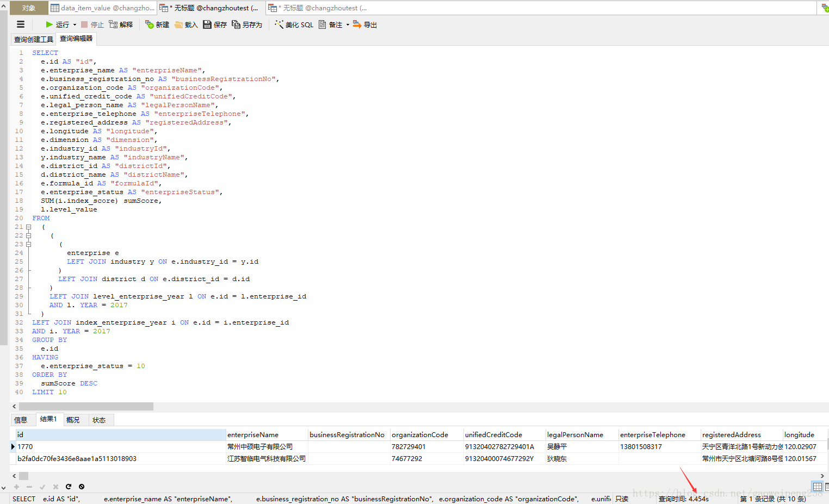Select the active 无标题 @changzhoutest query tab

pyautogui.click(x=212, y=8)
